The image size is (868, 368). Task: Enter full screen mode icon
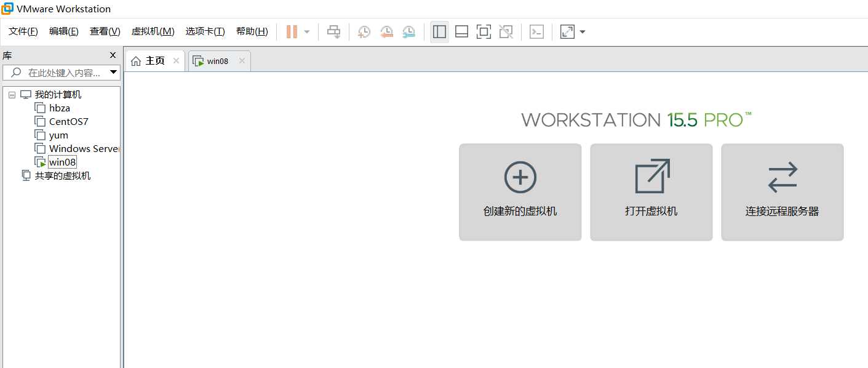coord(484,31)
